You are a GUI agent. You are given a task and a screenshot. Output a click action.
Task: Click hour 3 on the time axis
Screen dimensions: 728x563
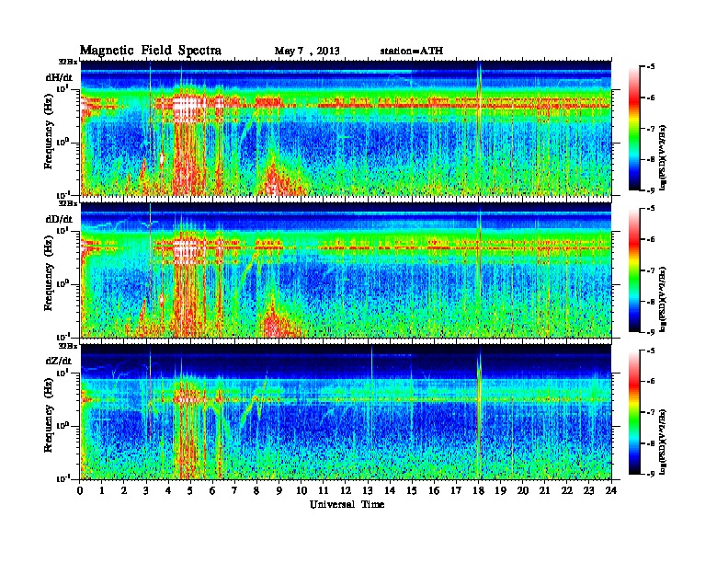coord(147,490)
